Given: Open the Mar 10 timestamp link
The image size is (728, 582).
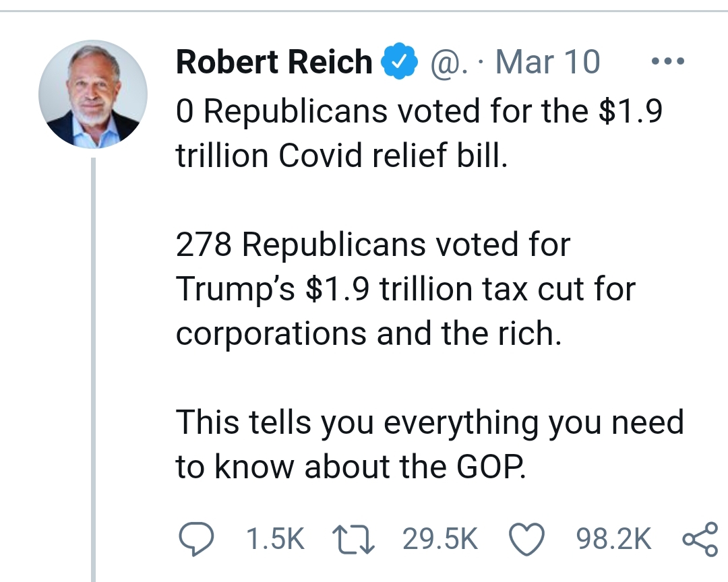Looking at the screenshot, I should (547, 63).
